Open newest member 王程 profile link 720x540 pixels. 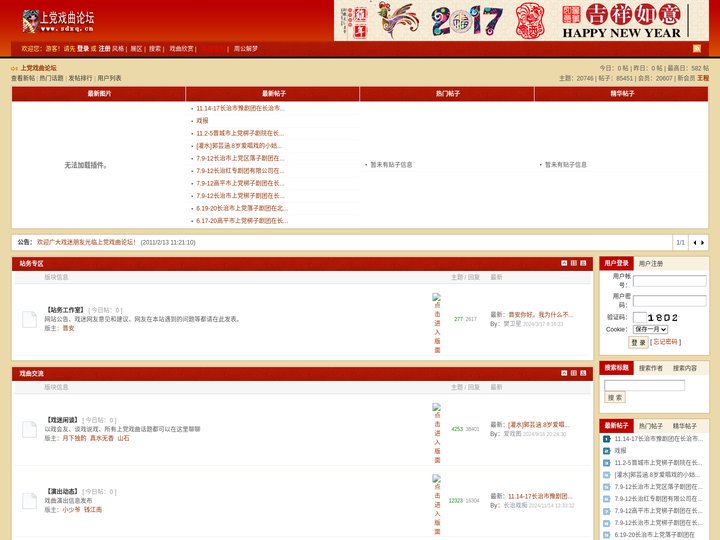[x=703, y=78]
